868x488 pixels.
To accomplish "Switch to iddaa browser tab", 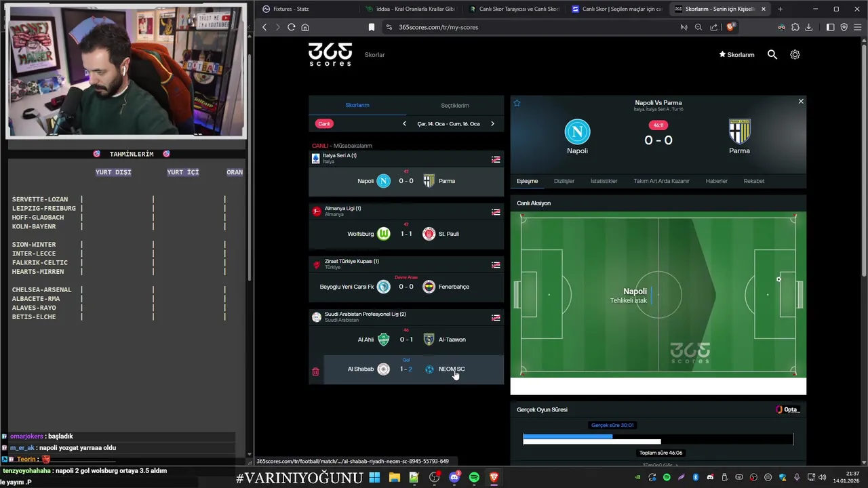I will click(x=410, y=9).
